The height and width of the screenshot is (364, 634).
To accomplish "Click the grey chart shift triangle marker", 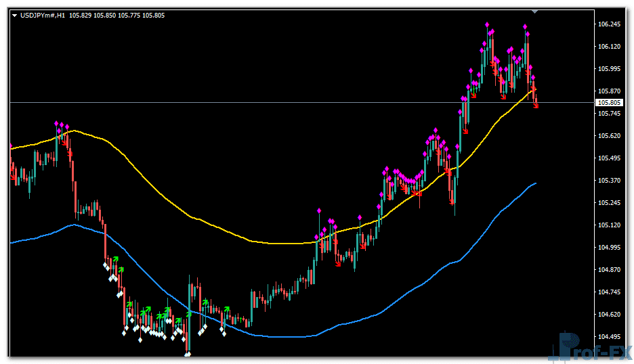I will pos(534,12).
